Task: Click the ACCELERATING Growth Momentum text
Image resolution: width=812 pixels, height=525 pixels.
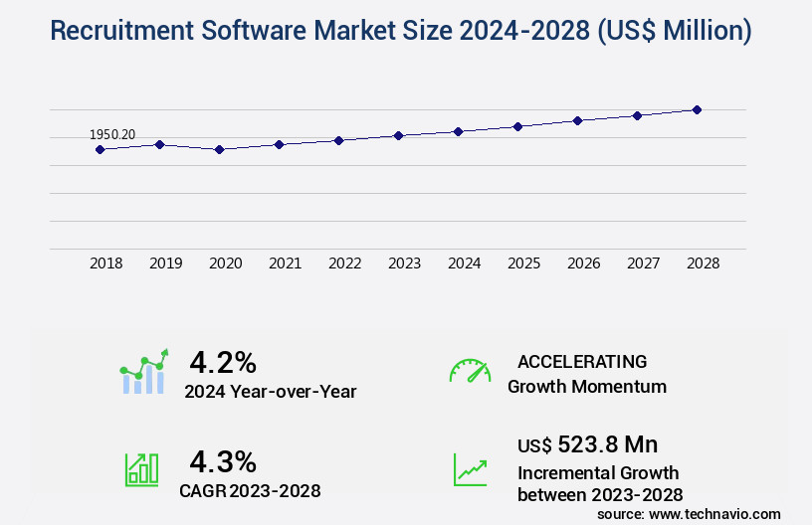Action: (x=586, y=374)
